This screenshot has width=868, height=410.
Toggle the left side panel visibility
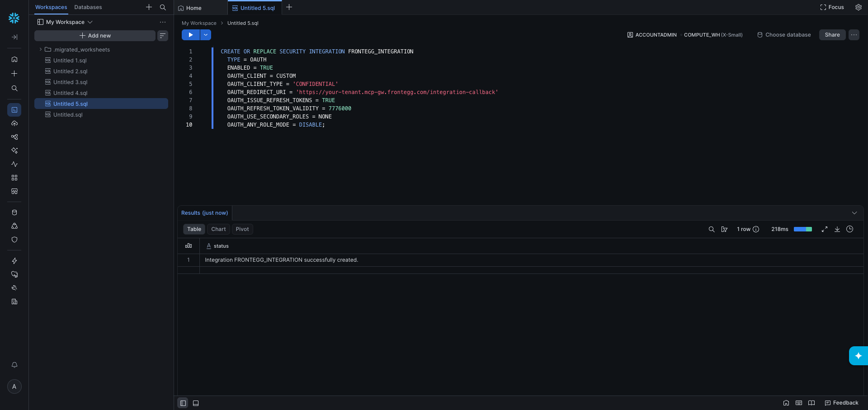(183, 403)
